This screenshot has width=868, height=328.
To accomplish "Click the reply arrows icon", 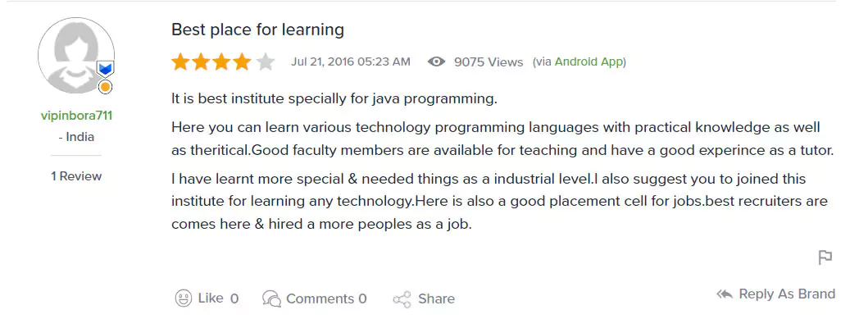I will tap(725, 294).
